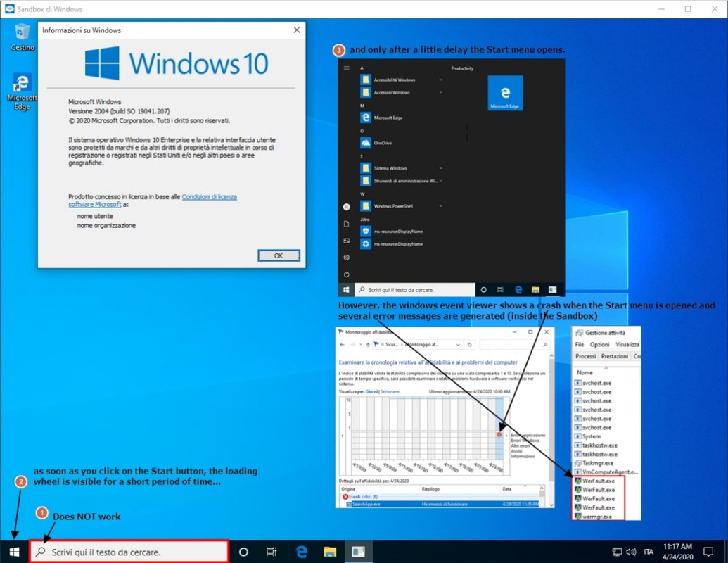The image size is (728, 563).
Task: Click the hamburger icon in Start menu
Action: point(346,68)
